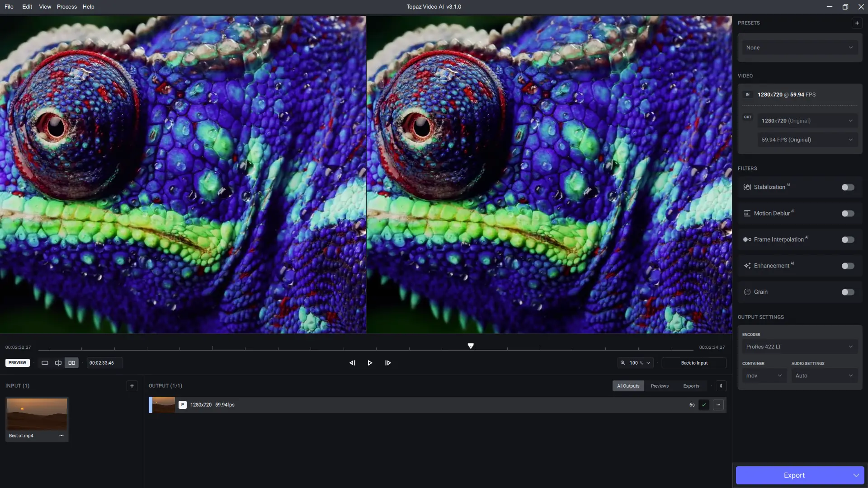Image resolution: width=868 pixels, height=488 pixels.
Task: Step back one frame
Action: click(x=352, y=363)
